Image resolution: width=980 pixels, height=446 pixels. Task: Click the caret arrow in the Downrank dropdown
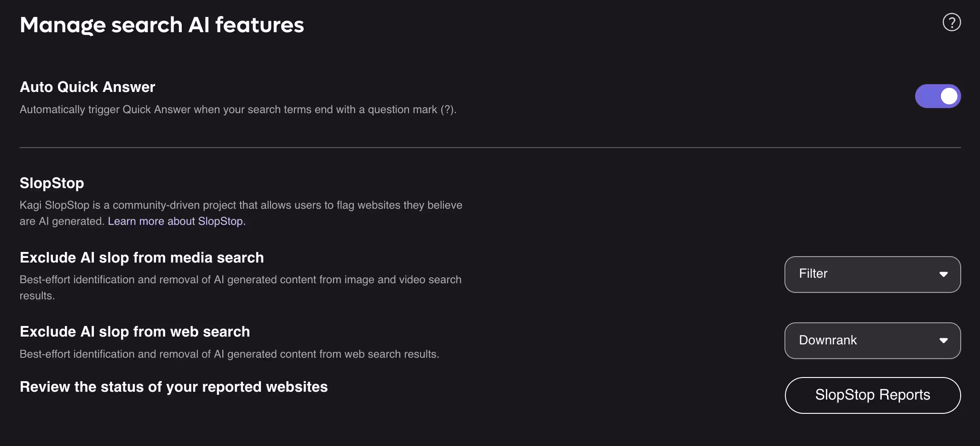tap(943, 341)
